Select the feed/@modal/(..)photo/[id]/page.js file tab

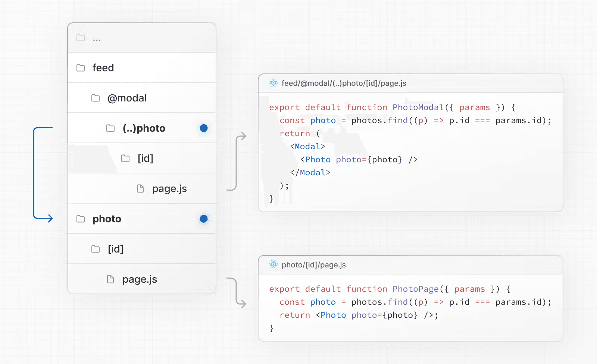[x=344, y=83]
